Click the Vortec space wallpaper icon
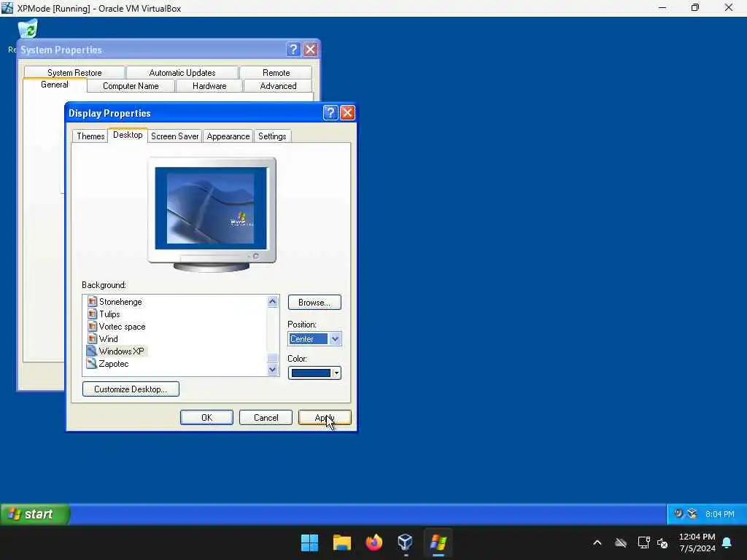The height and width of the screenshot is (560, 747). 93,327
